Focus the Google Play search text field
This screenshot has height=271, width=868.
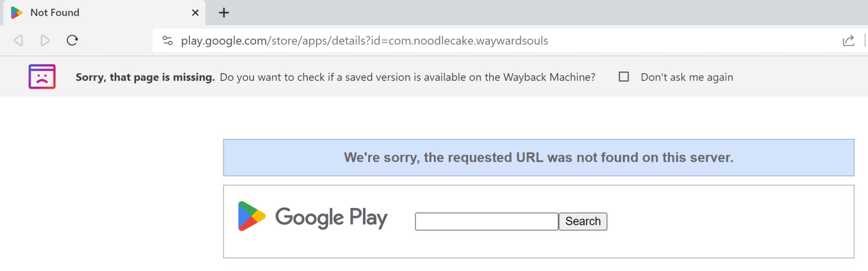pos(486,221)
